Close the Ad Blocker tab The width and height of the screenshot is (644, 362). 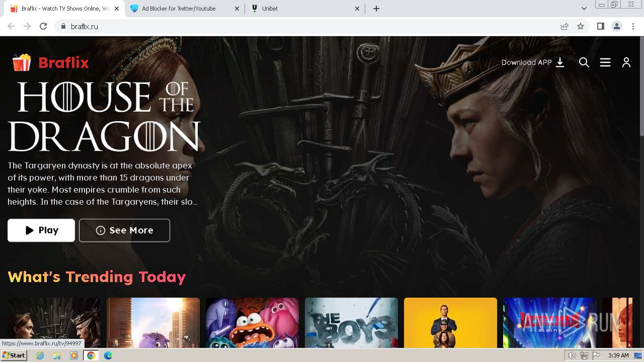(x=237, y=9)
